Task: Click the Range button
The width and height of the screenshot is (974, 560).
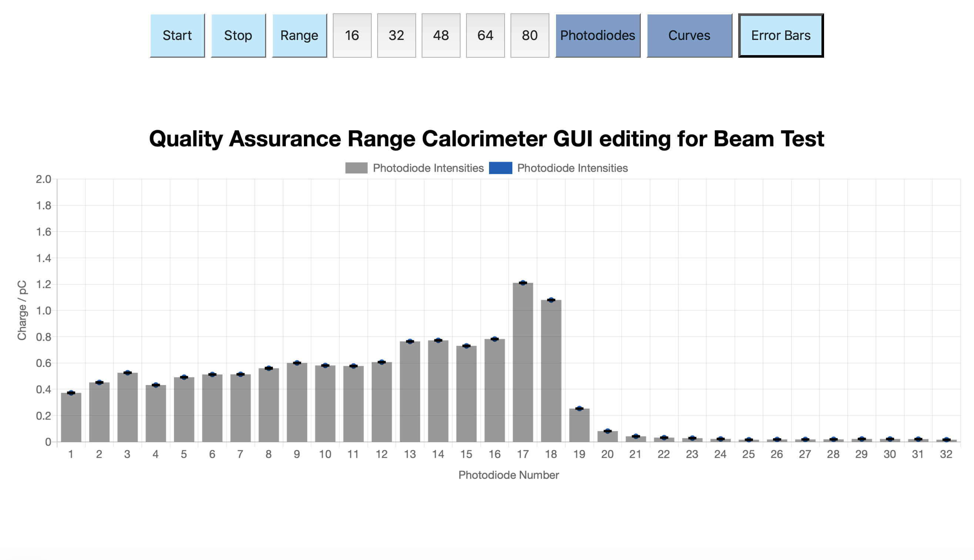Action: tap(299, 36)
